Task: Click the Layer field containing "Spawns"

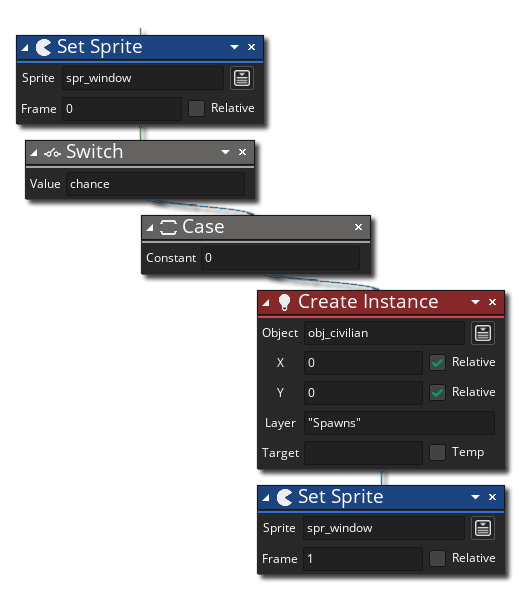Action: tap(399, 423)
